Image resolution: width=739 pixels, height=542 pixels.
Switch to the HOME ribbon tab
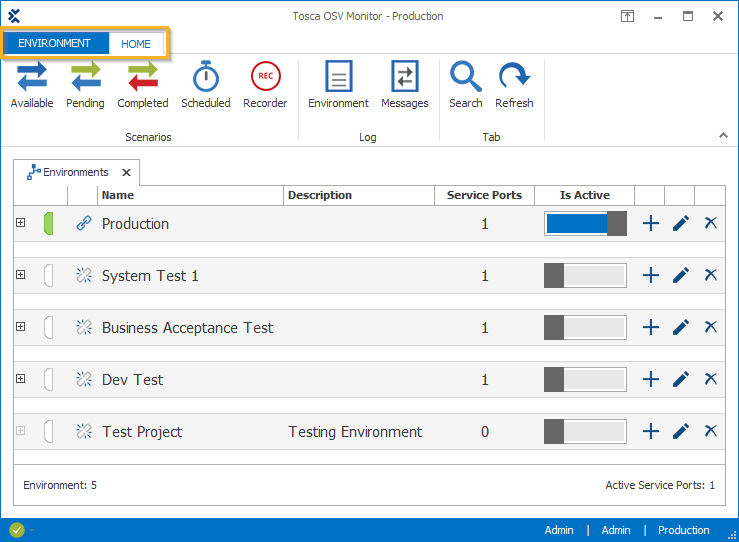pyautogui.click(x=136, y=44)
